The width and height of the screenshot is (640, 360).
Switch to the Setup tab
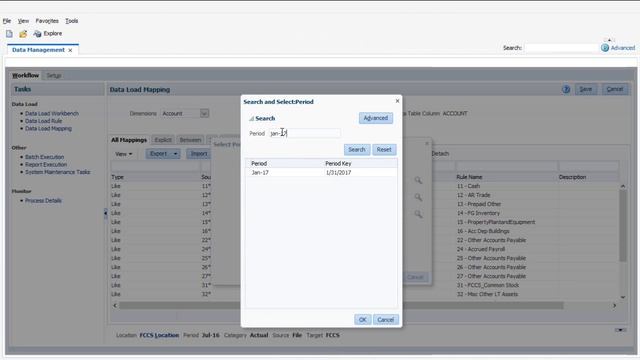tap(53, 76)
